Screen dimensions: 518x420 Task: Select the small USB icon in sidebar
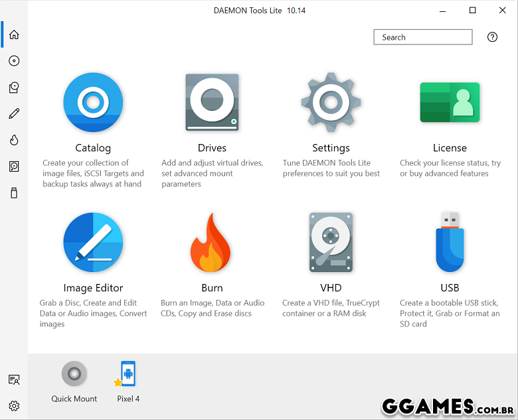[x=14, y=193]
